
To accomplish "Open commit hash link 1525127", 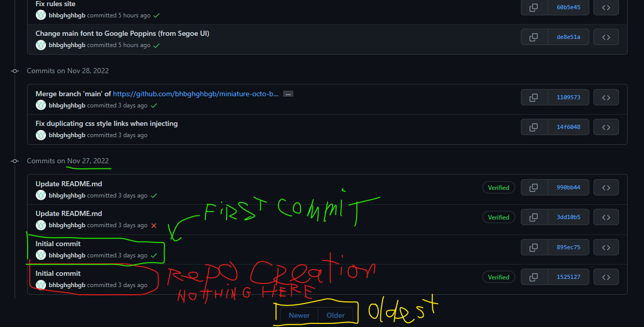I will pyautogui.click(x=568, y=277).
